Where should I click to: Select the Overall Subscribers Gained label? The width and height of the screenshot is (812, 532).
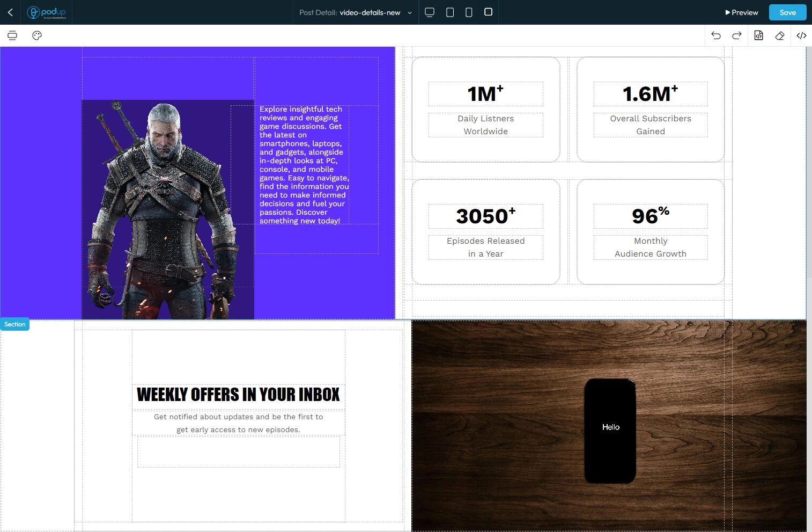point(651,125)
